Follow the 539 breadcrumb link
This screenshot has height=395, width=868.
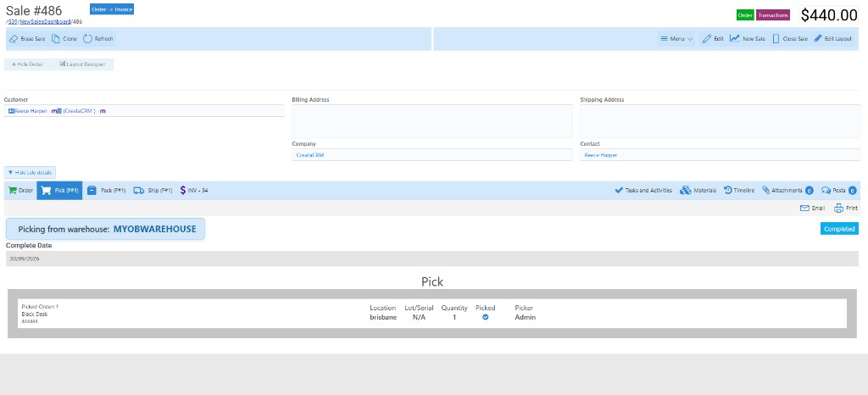pos(13,21)
